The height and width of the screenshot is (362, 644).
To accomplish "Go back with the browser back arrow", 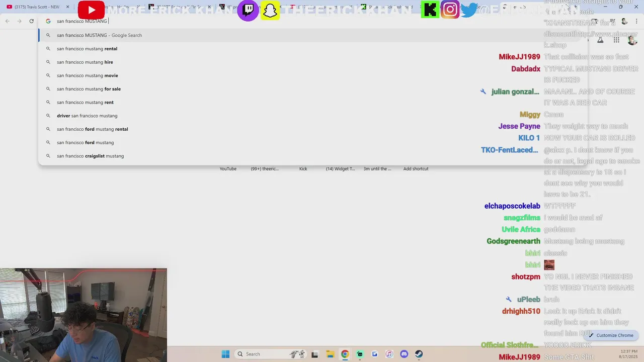I will tap(7, 21).
